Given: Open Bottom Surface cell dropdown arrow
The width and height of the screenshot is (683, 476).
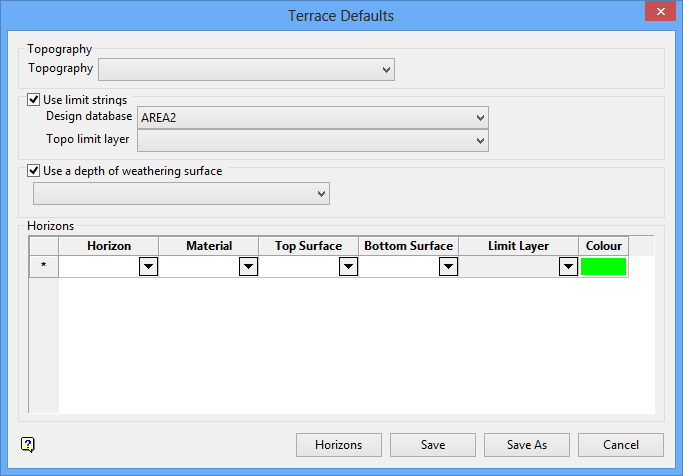Looking at the screenshot, I should pyautogui.click(x=448, y=267).
